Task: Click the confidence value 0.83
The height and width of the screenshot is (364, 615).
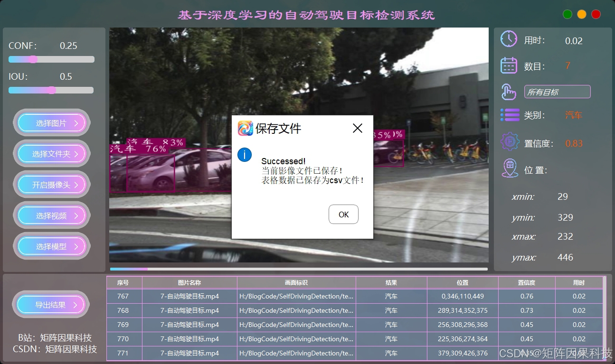Action: point(574,143)
